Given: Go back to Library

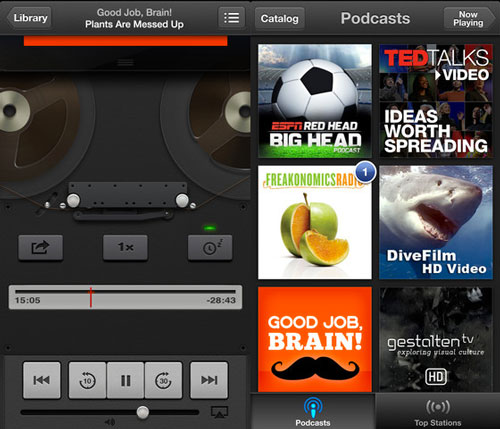Looking at the screenshot, I should click(x=29, y=18).
